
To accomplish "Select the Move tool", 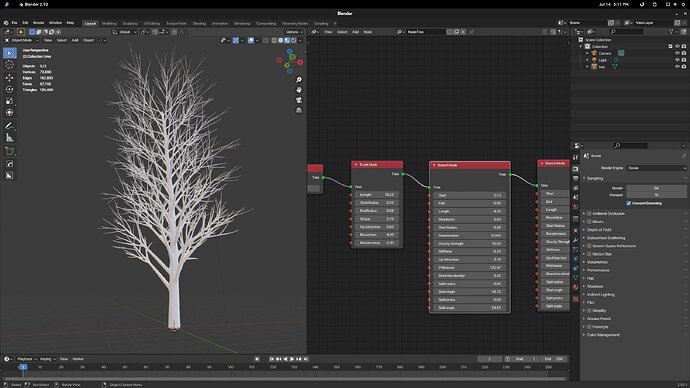I will (9, 78).
